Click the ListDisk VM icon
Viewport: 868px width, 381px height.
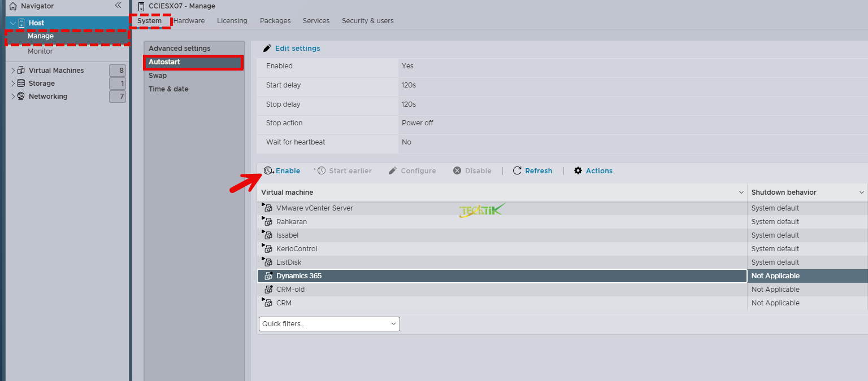[267, 262]
